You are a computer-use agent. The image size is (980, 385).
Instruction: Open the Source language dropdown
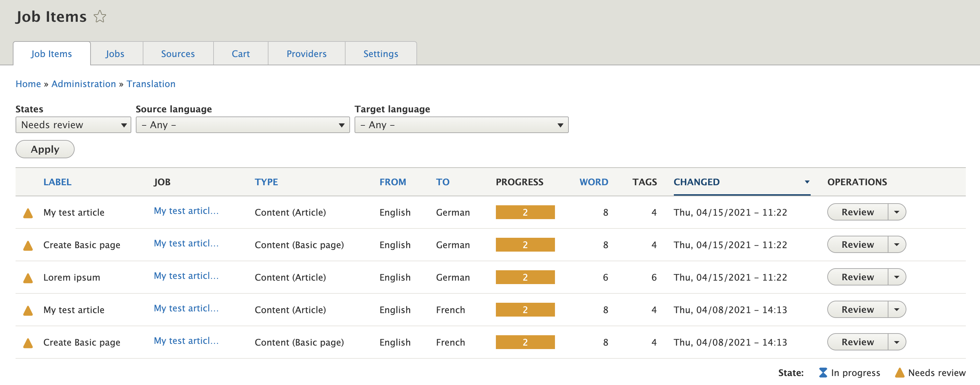pyautogui.click(x=242, y=125)
